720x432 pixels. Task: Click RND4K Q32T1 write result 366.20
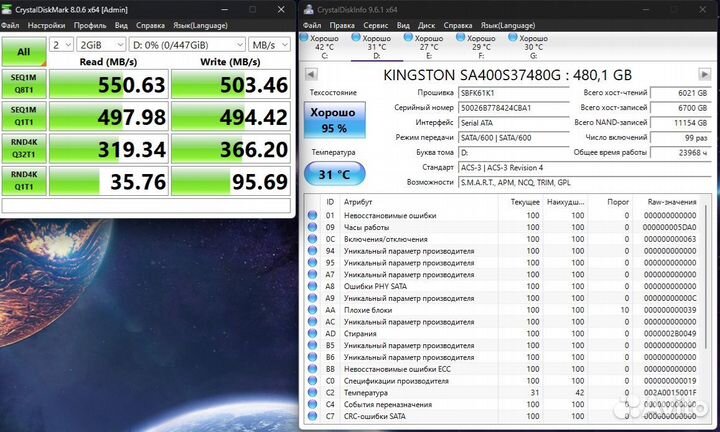(231, 149)
